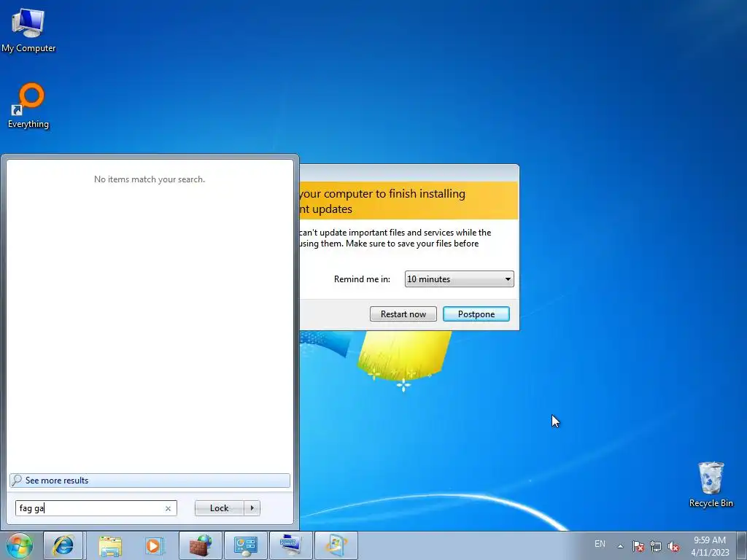Click the network status tray icon
747x560 pixels.
tap(656, 546)
